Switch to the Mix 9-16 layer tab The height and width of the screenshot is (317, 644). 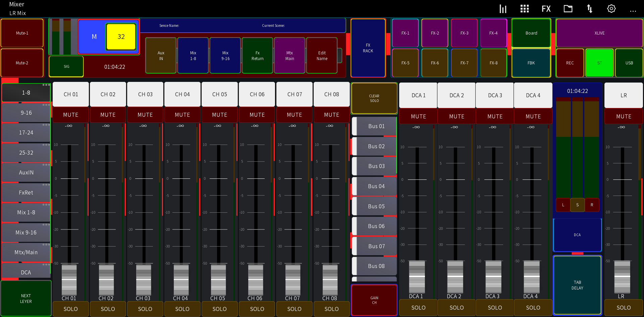[25, 232]
